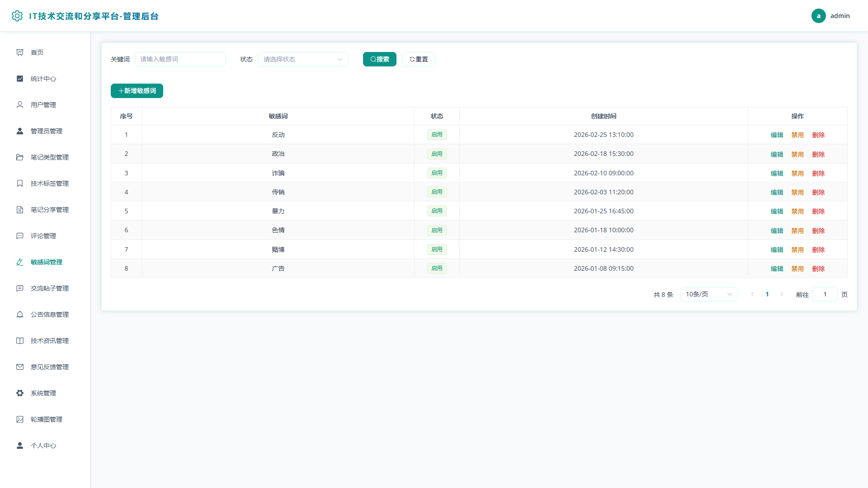Viewport: 868px width, 488px height.
Task: Edit the 赌博 sensitive word
Action: (x=777, y=250)
